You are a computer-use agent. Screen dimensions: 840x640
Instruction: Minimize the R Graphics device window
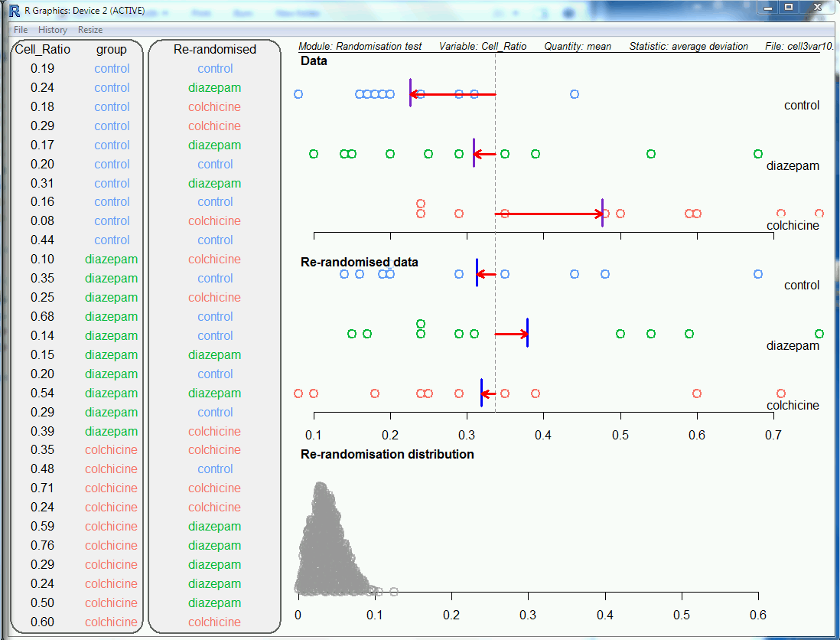768,7
